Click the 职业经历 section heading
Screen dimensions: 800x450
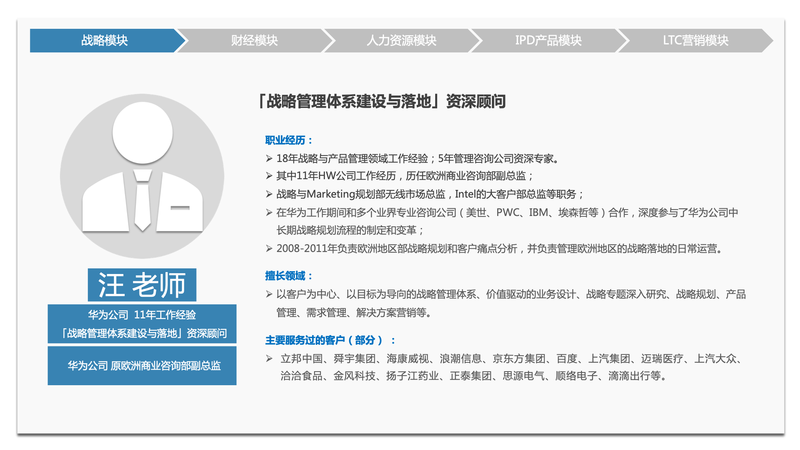289,140
